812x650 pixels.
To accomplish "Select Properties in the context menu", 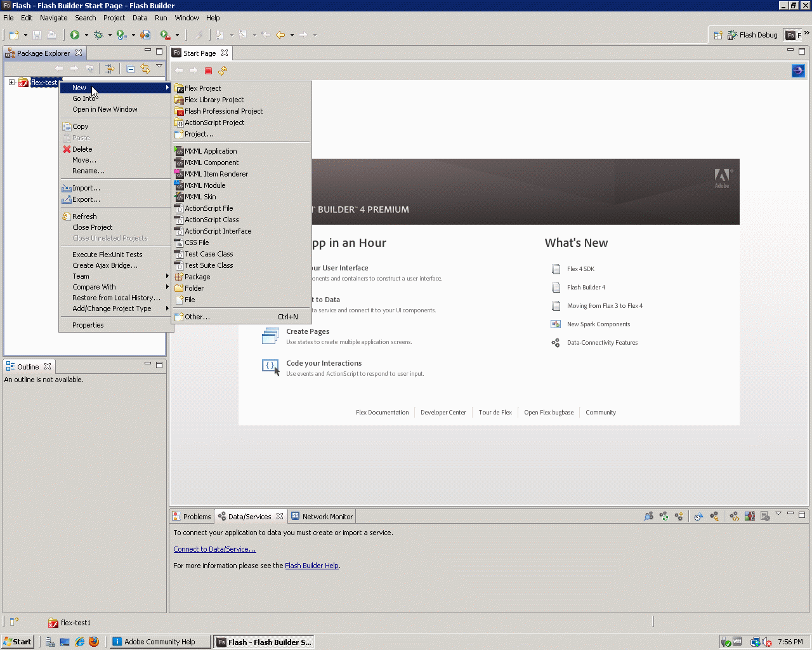I will tap(115, 325).
